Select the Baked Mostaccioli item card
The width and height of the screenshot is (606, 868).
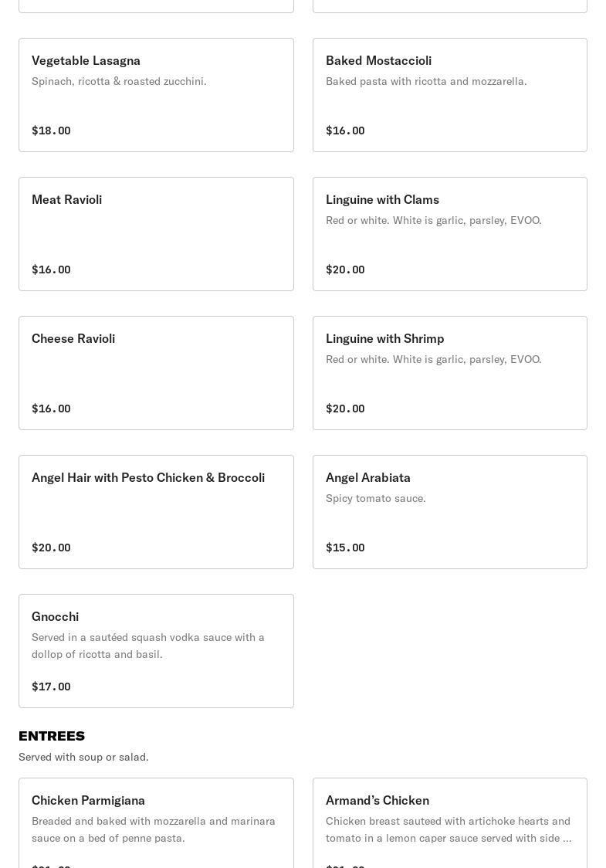(449, 95)
